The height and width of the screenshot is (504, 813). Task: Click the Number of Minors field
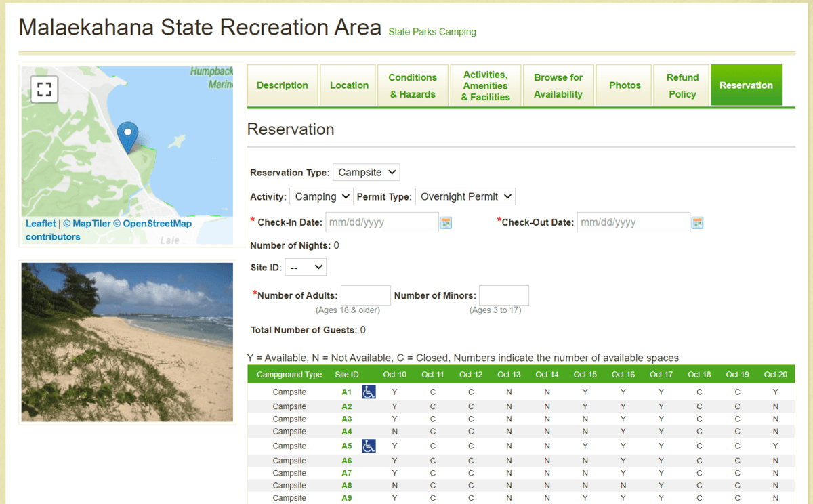[x=504, y=295]
